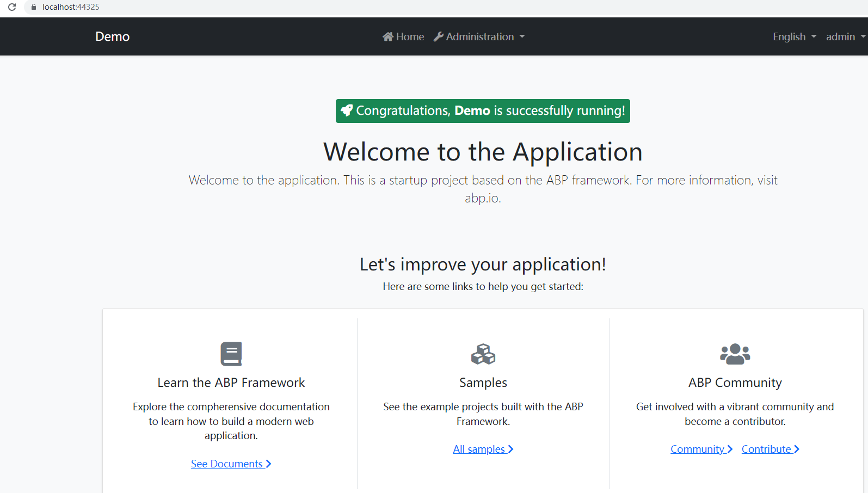Image resolution: width=868 pixels, height=493 pixels.
Task: Click the wrench icon beside Administration
Action: pyautogui.click(x=438, y=36)
